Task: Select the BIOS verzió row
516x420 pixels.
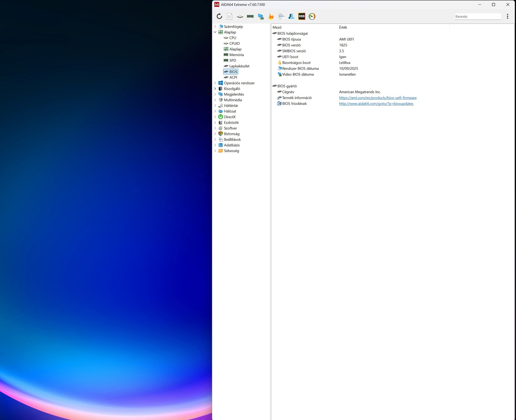Action: [393, 45]
